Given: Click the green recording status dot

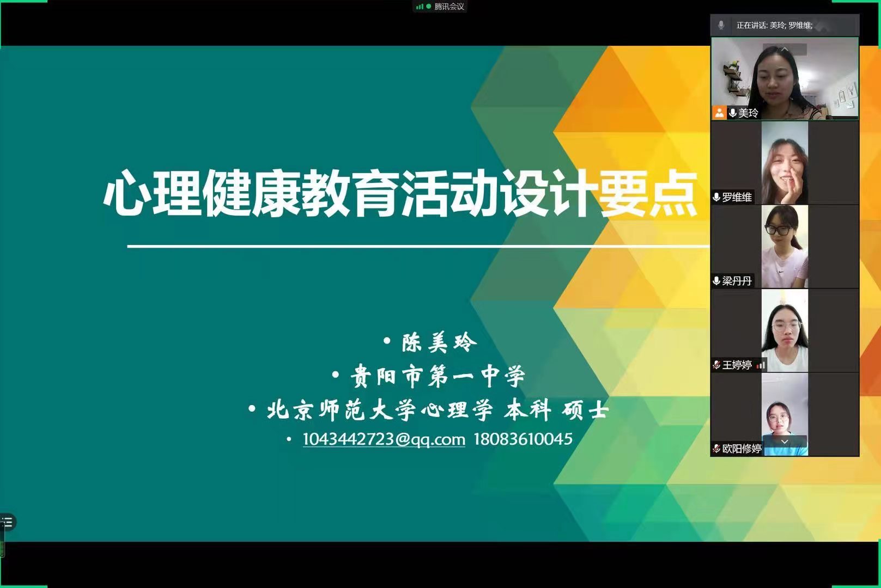Looking at the screenshot, I should tap(428, 7).
